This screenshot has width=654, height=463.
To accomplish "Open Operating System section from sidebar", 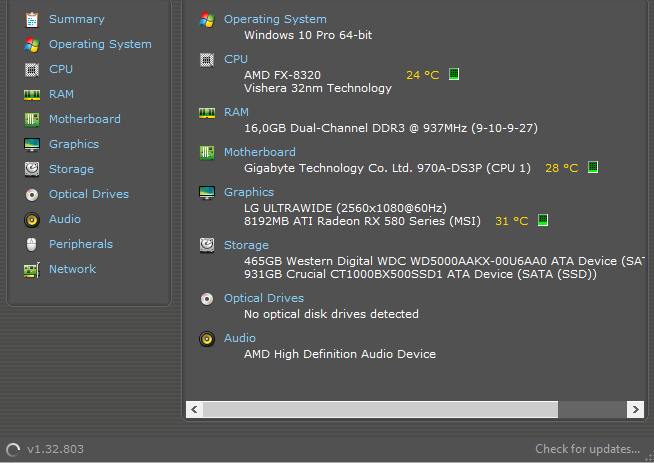I will (100, 44).
